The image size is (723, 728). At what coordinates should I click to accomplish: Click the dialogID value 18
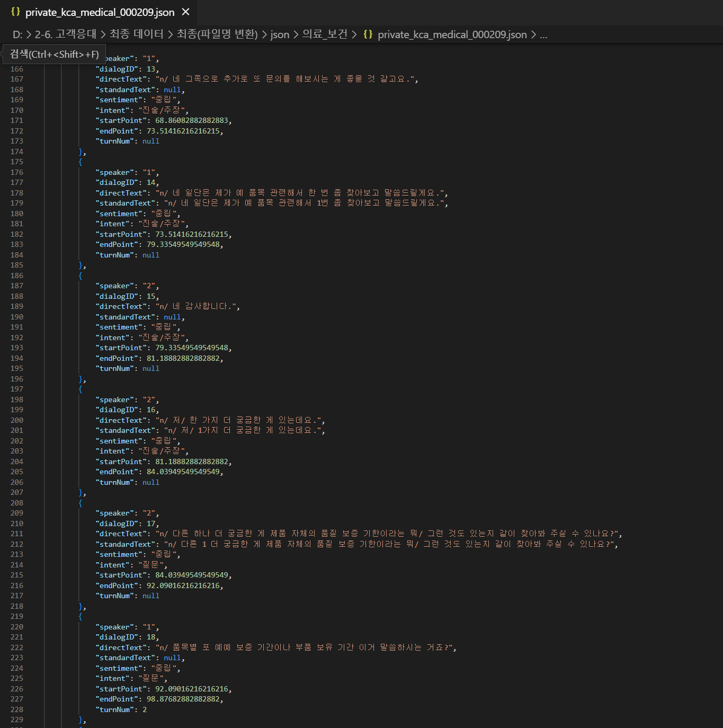150,637
